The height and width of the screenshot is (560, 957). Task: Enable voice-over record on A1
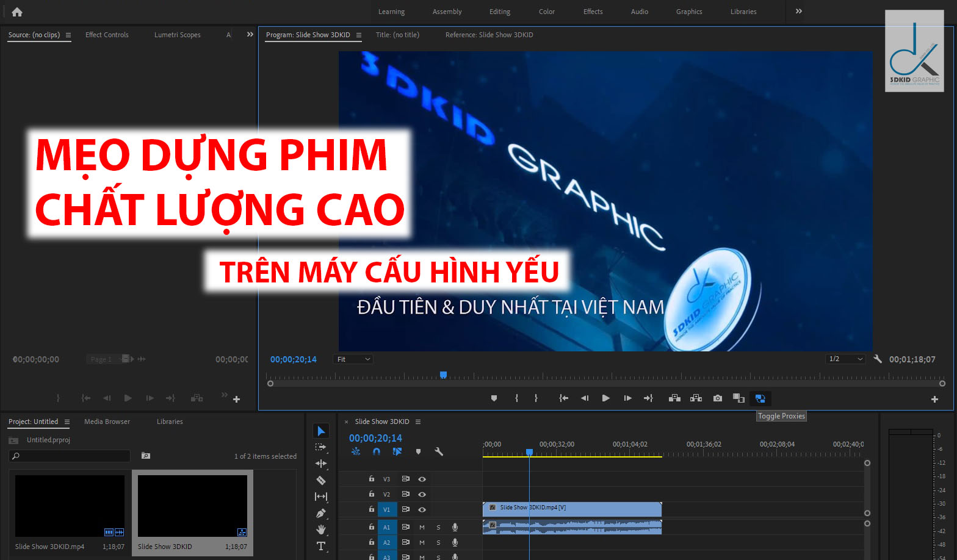point(455,527)
